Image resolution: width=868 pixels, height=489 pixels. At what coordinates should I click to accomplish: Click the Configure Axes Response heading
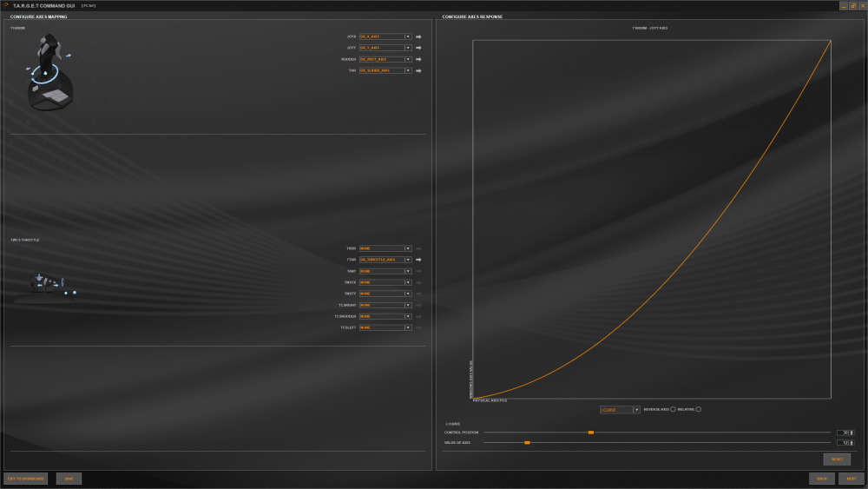tap(472, 17)
